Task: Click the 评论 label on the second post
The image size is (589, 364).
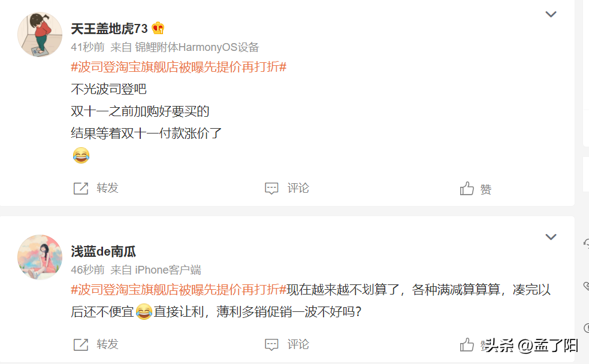Action: (x=298, y=344)
